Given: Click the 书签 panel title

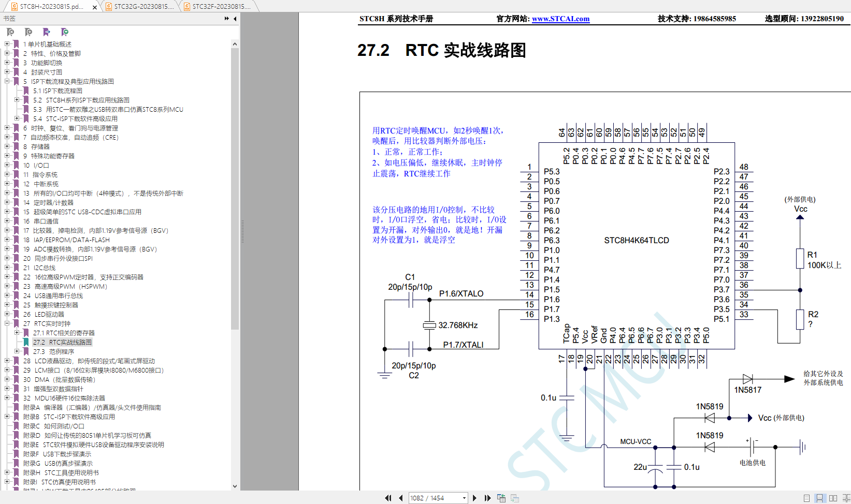Looking at the screenshot, I should pyautogui.click(x=9, y=19).
